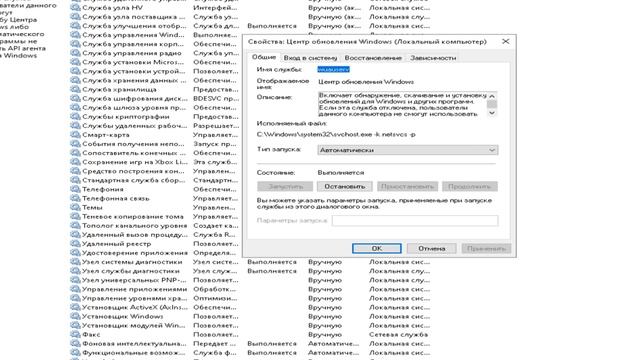The image size is (640, 360).
Task: Click gear icon beside Служба хранилища
Action: pos(75,89)
